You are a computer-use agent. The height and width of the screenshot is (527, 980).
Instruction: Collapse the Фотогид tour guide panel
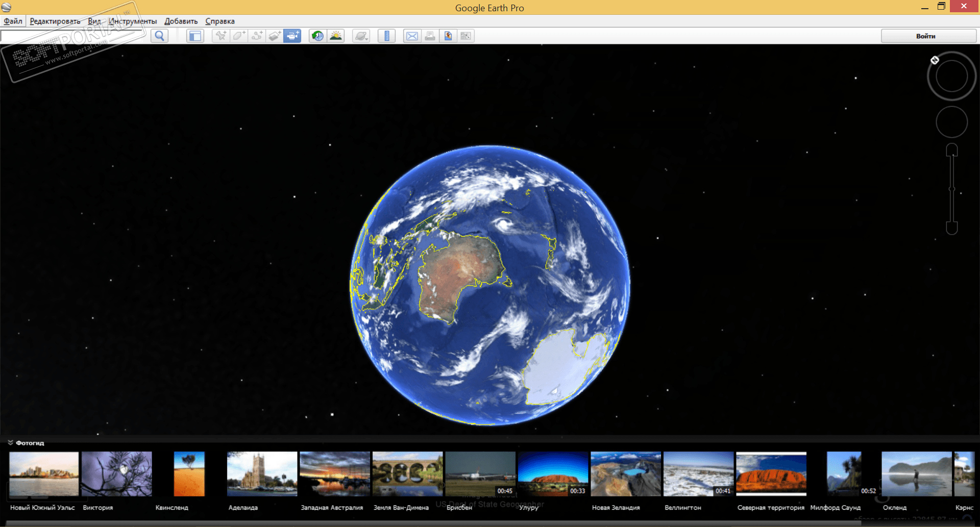(x=10, y=442)
